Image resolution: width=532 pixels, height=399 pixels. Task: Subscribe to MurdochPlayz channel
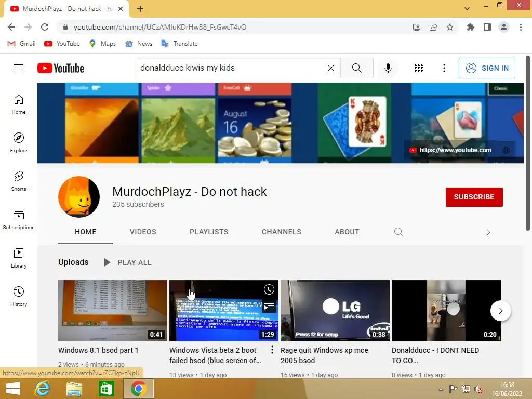coord(474,197)
